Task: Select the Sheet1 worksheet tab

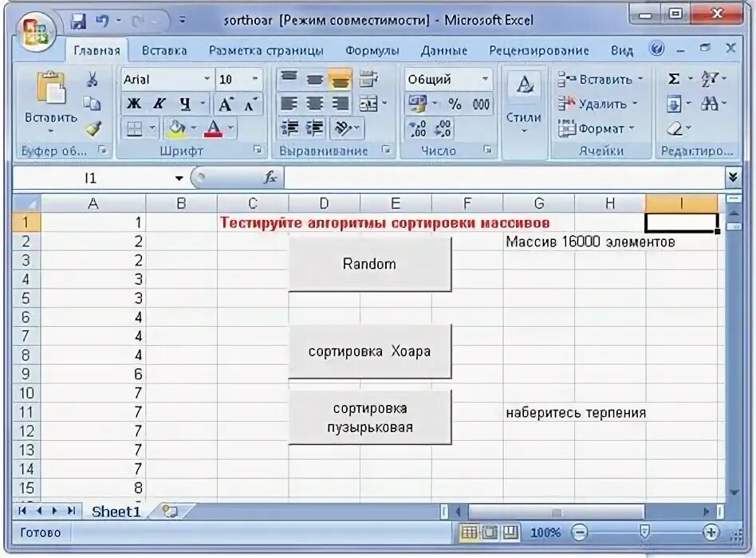Action: point(116,511)
